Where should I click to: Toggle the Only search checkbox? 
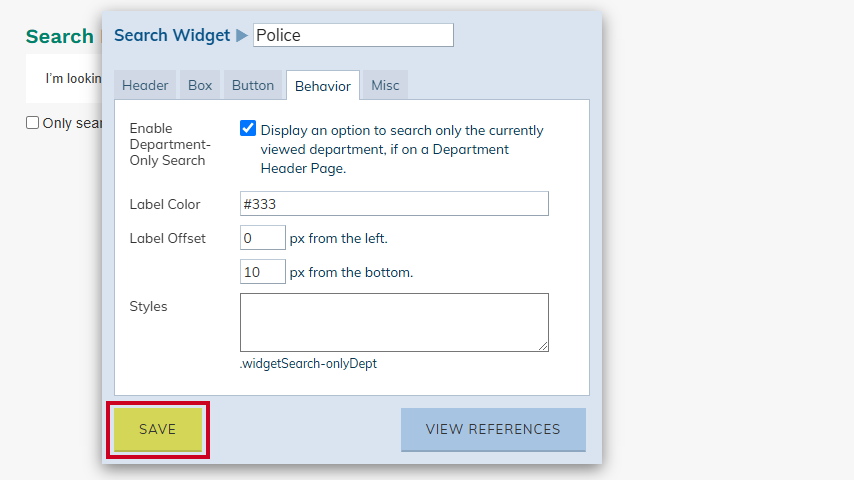(33, 123)
